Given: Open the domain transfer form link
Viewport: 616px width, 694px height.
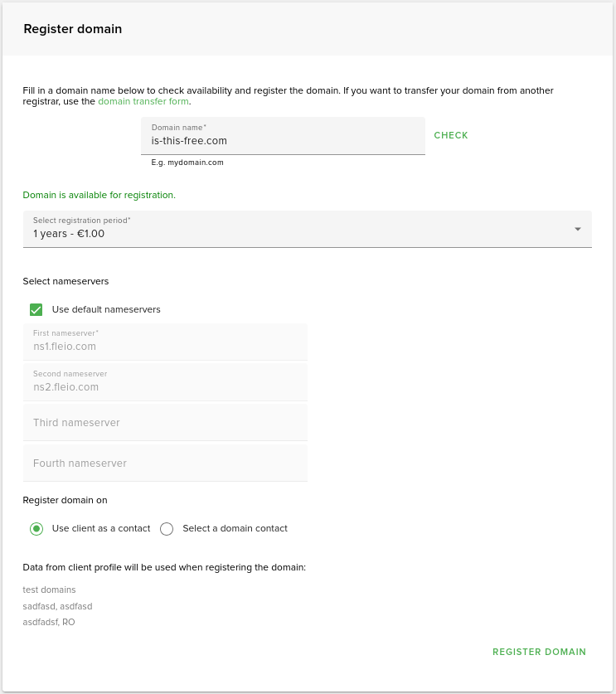Looking at the screenshot, I should 143,102.
